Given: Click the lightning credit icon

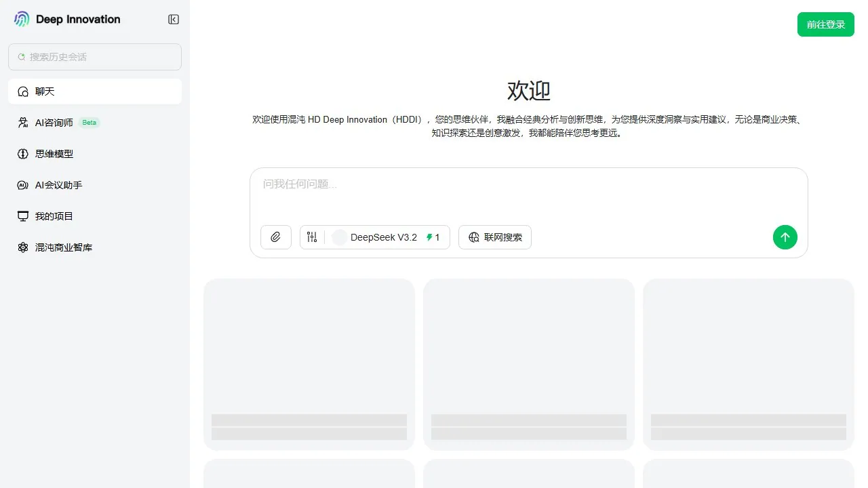Looking at the screenshot, I should (x=429, y=237).
